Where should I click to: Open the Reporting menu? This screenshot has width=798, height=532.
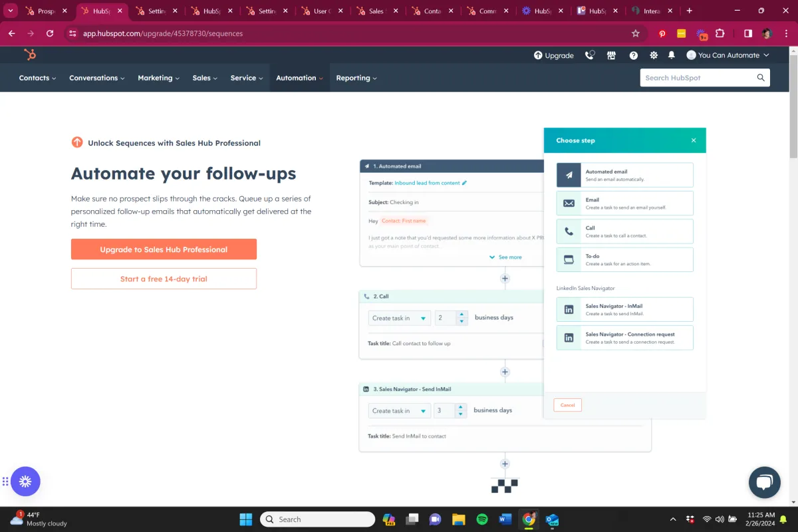(x=356, y=78)
